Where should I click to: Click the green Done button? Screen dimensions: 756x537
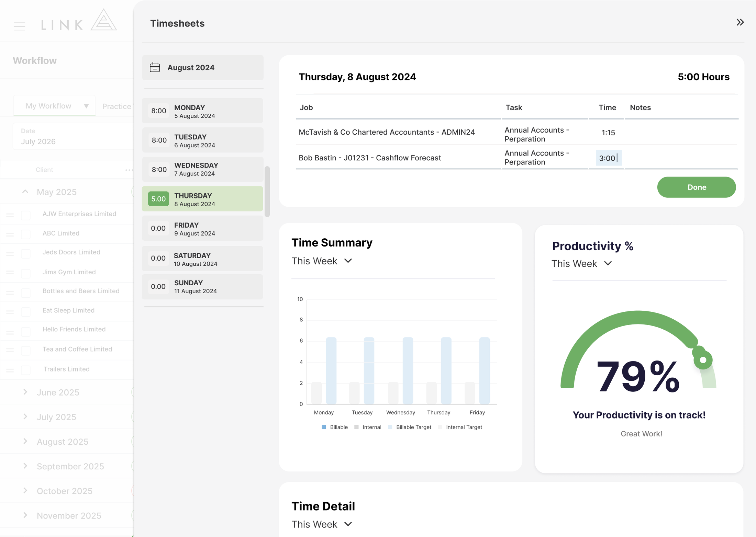click(x=697, y=187)
